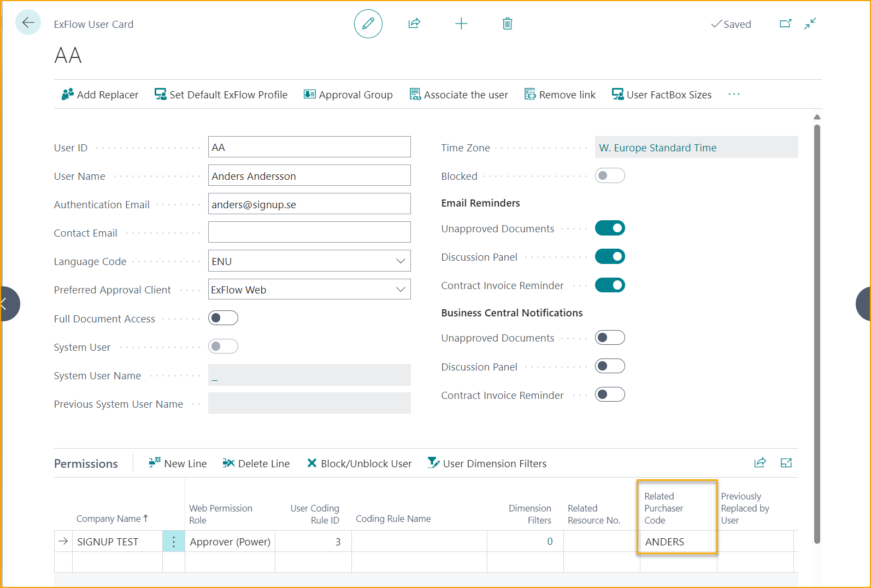Viewport: 871px width, 588px height.
Task: Toggle the Blocked switch
Action: (610, 176)
